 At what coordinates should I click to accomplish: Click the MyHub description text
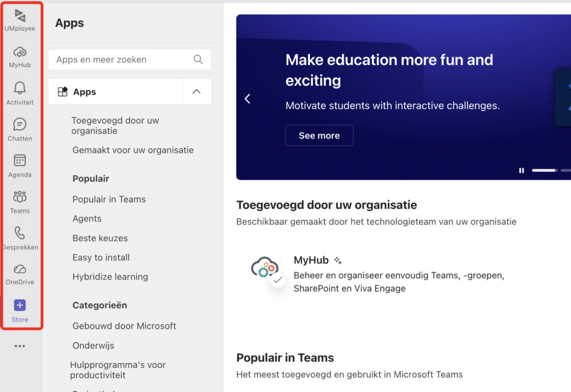[399, 282]
